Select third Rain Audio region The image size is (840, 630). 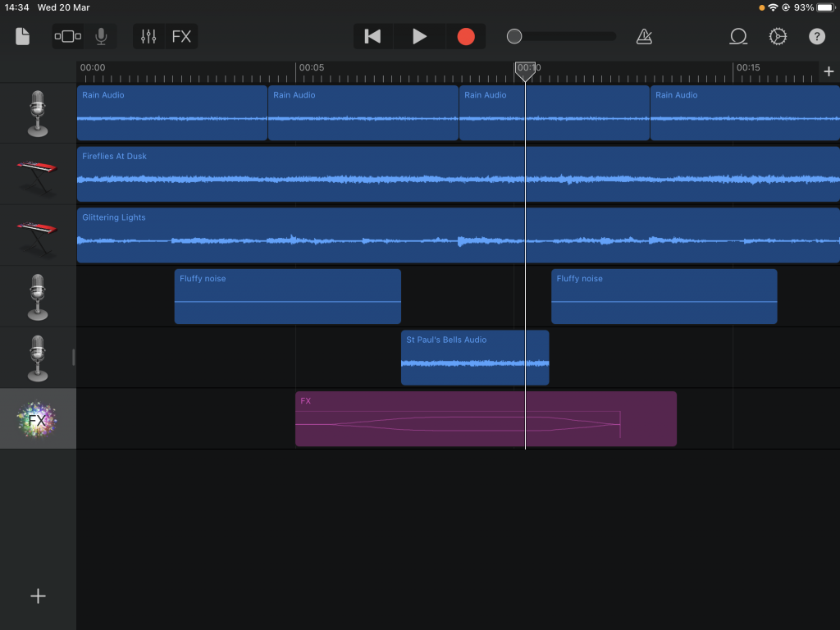(x=555, y=113)
